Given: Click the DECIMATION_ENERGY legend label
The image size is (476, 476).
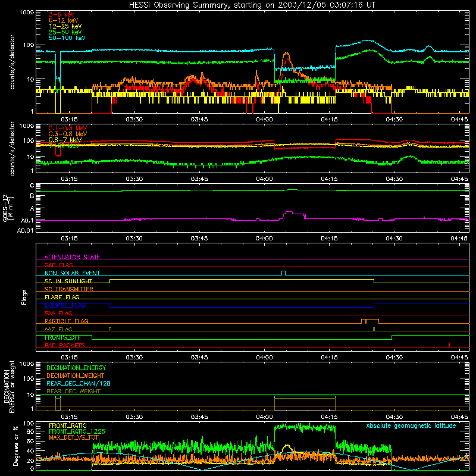Looking at the screenshot, I should point(76,368).
